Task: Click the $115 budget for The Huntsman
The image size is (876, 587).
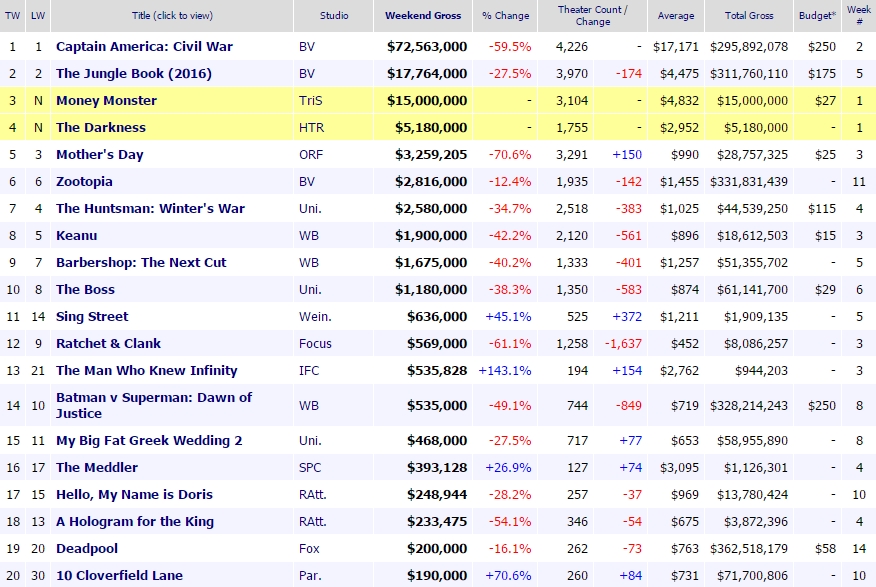Action: (822, 208)
